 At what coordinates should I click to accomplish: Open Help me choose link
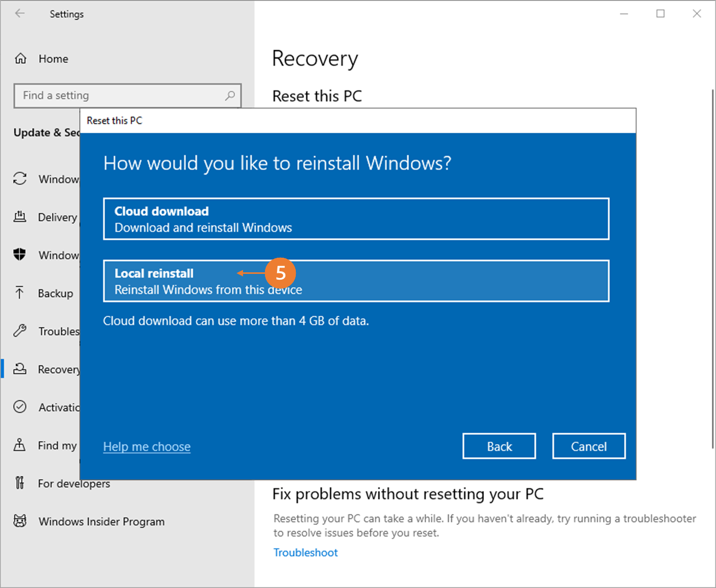(x=147, y=447)
